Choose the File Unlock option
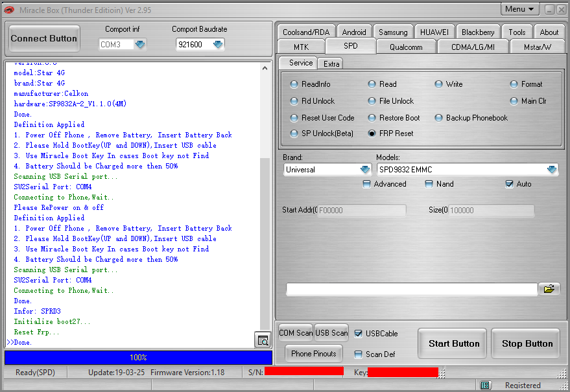This screenshot has height=392, width=570. tap(372, 101)
